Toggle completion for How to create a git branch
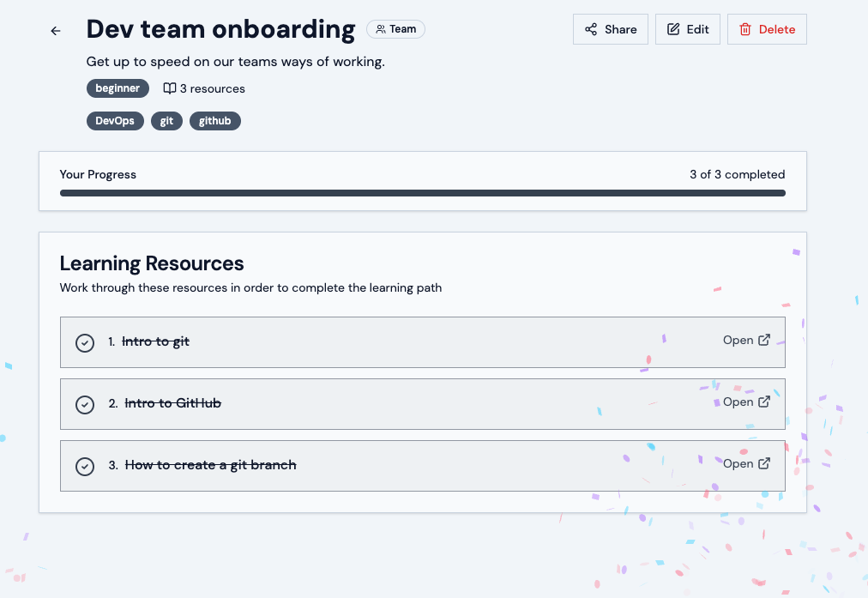868x598 pixels. point(85,466)
